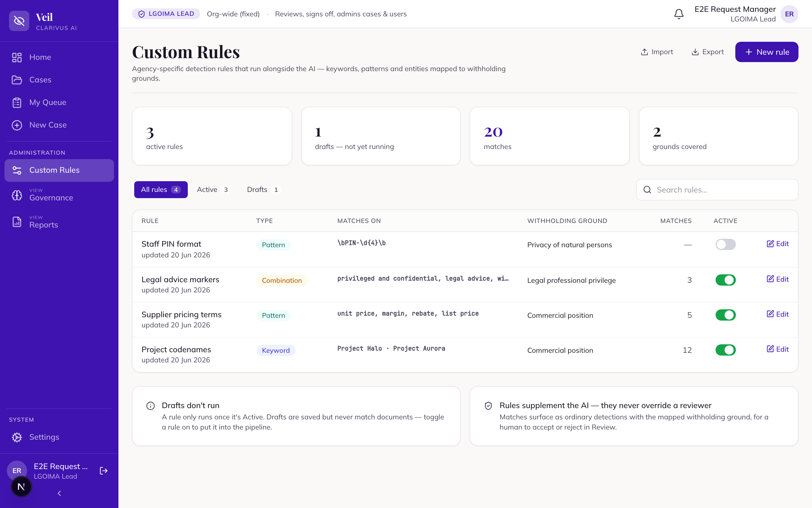Click the Settings gear icon

pos(17,437)
